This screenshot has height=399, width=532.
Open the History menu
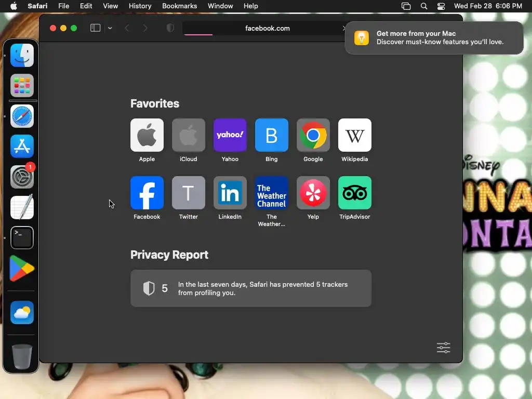point(140,6)
